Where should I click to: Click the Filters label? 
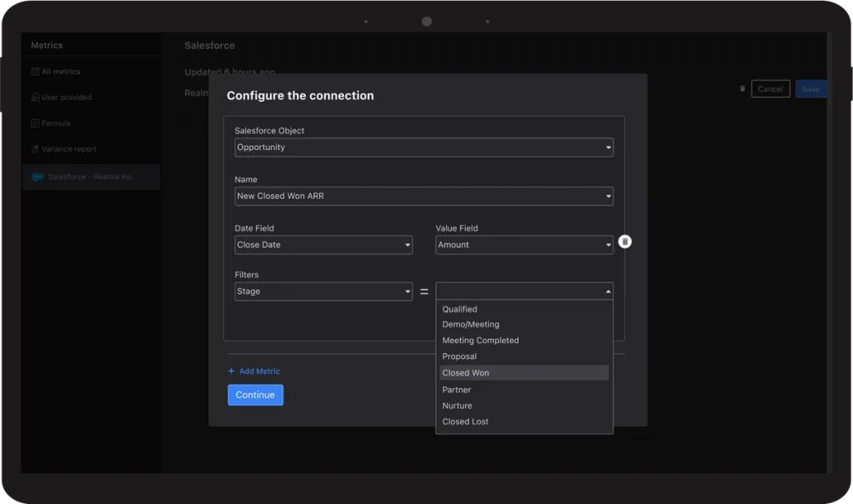pyautogui.click(x=247, y=275)
